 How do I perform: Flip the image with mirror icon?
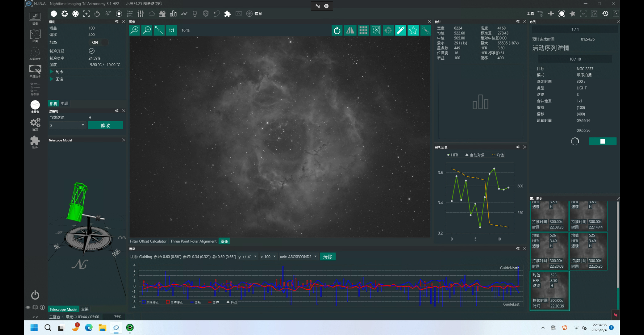point(350,30)
